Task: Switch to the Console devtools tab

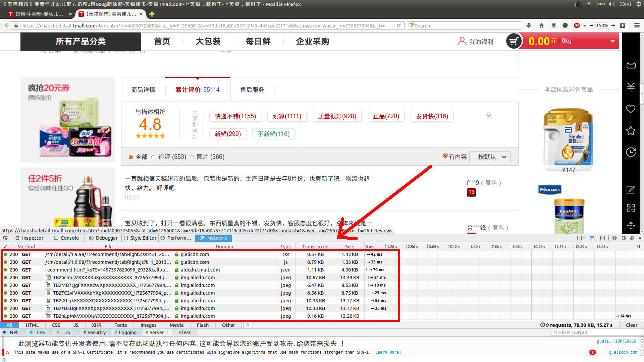Action: click(x=66, y=238)
